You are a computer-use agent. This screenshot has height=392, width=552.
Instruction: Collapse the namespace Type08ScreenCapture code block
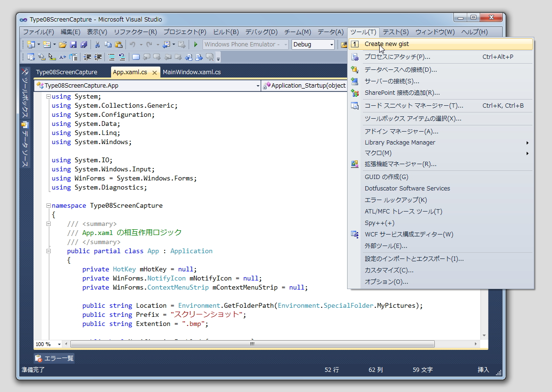pyautogui.click(x=48, y=206)
